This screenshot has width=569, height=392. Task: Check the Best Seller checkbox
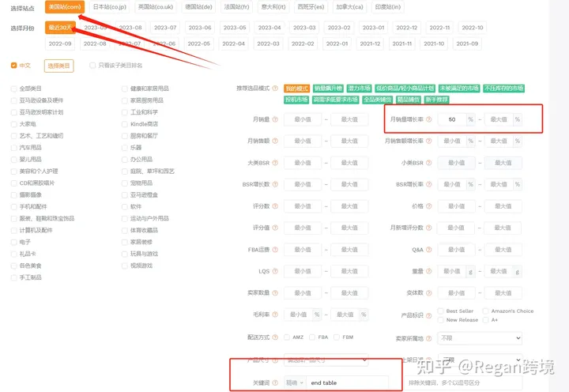440,311
